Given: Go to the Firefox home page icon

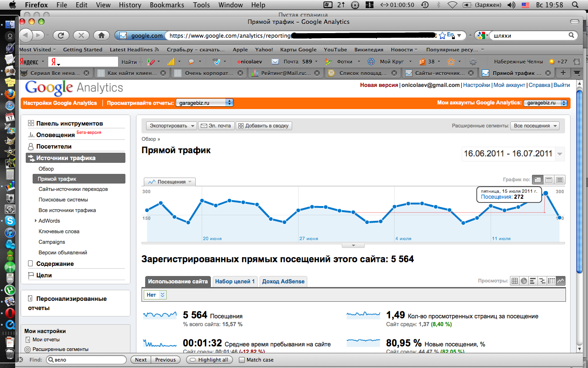Looking at the screenshot, I should pyautogui.click(x=102, y=35).
